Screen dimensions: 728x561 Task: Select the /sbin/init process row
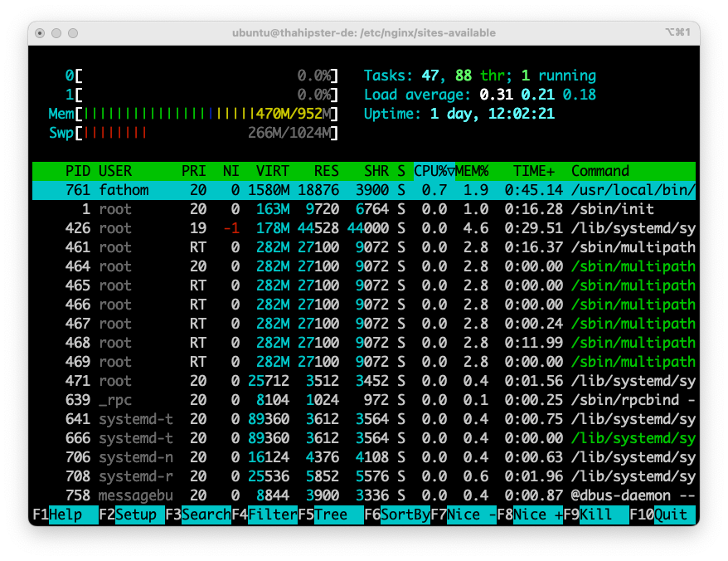point(332,209)
